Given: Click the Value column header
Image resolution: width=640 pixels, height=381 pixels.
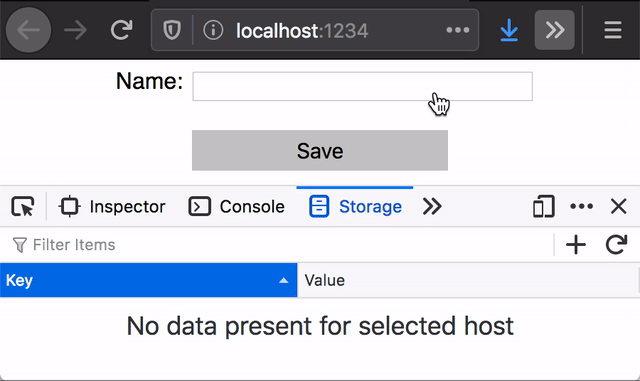Looking at the screenshot, I should 468,280.
